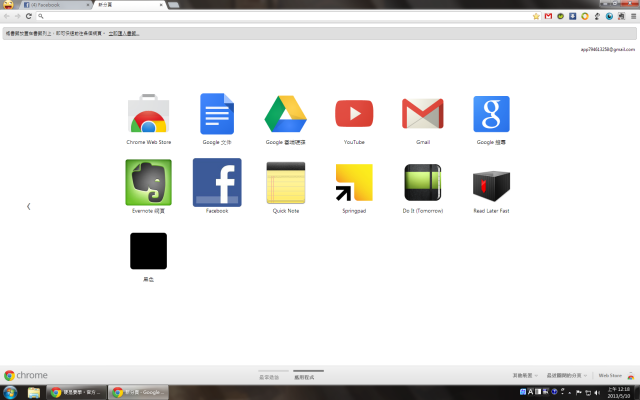
Task: Close the Facebook tab
Action: 88,5
